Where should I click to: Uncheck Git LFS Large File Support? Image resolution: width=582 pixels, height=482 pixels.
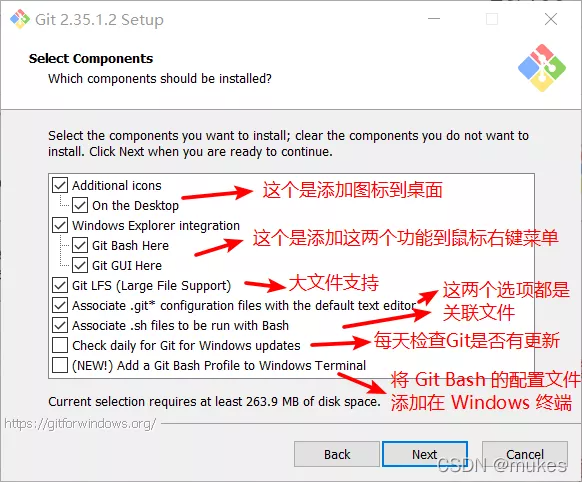click(x=60, y=285)
